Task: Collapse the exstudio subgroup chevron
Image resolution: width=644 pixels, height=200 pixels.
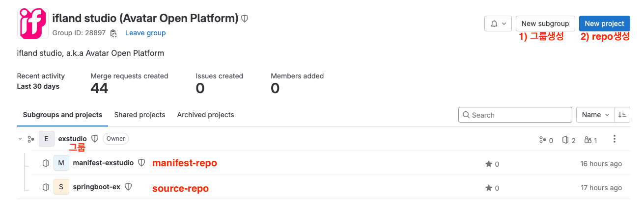Action: pyautogui.click(x=20, y=139)
